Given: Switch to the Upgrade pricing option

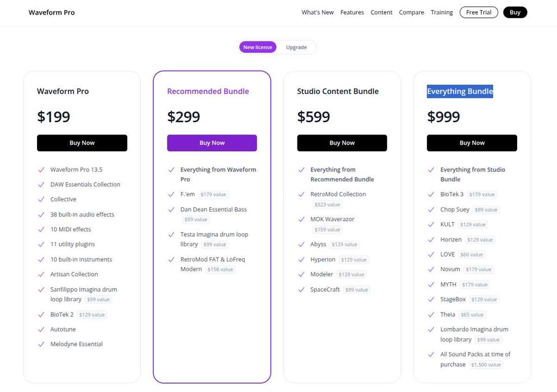Looking at the screenshot, I should click(296, 48).
